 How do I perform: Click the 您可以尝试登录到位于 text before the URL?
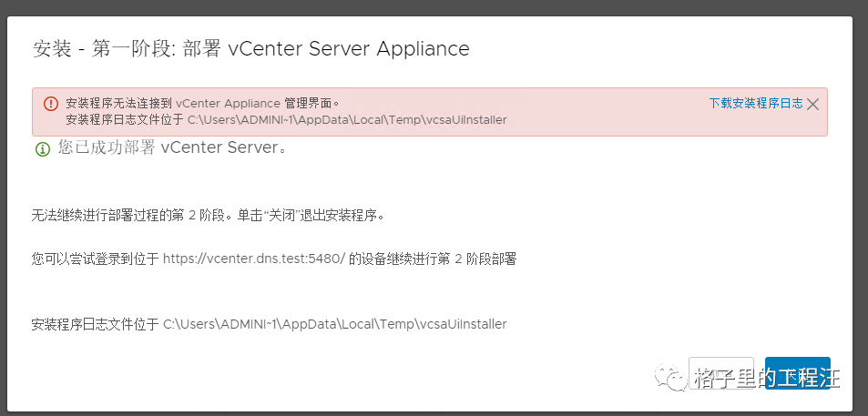coord(95,259)
